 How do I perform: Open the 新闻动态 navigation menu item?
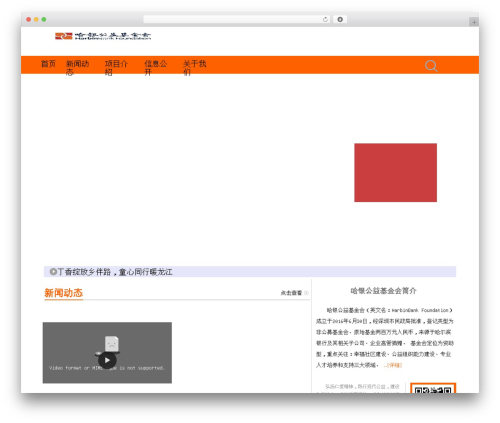point(77,68)
